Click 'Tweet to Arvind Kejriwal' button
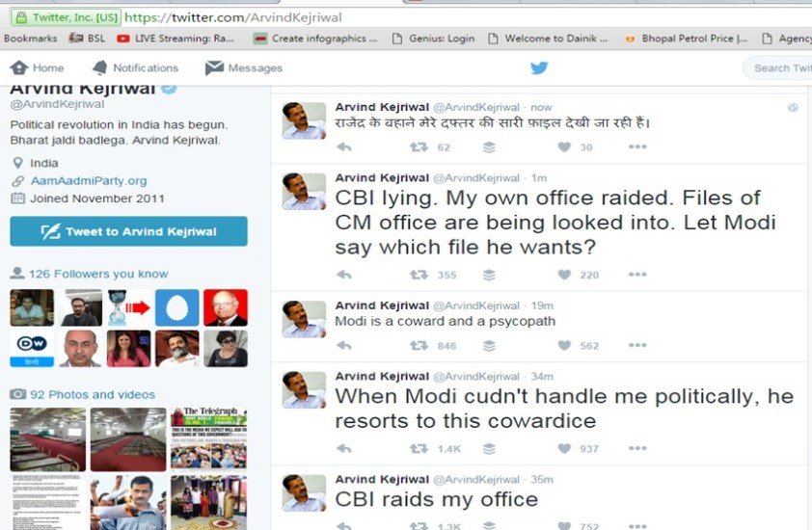812x530 pixels. point(128,231)
